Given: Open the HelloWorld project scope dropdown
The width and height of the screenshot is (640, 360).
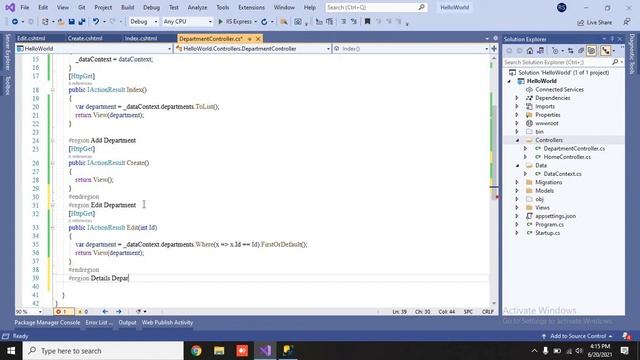Looking at the screenshot, I should [94, 49].
